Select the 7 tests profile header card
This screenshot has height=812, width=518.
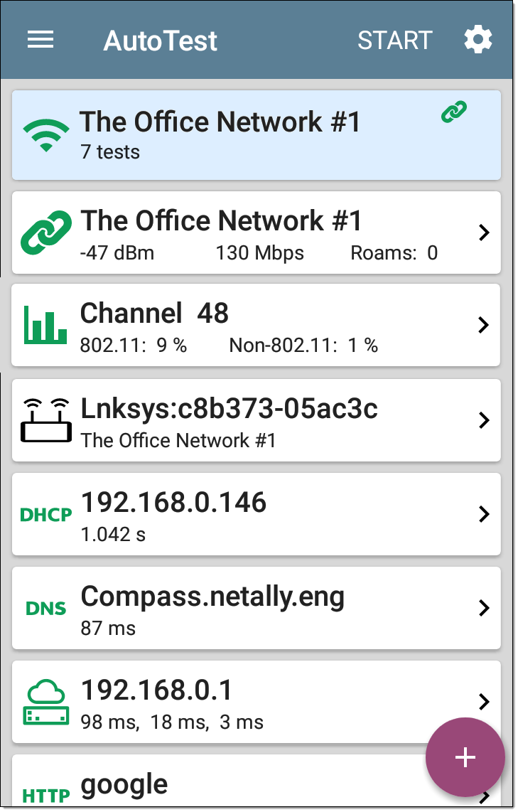coord(256,135)
